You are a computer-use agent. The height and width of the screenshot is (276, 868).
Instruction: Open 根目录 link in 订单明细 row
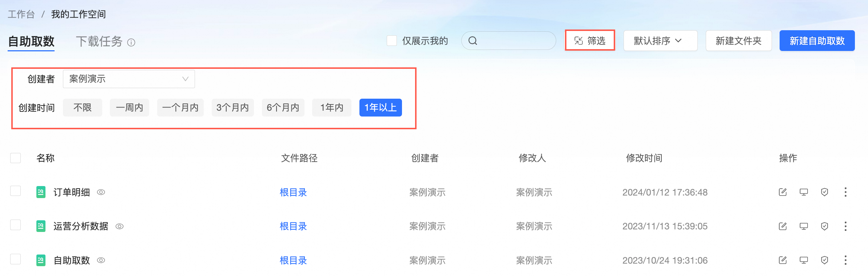tap(293, 192)
